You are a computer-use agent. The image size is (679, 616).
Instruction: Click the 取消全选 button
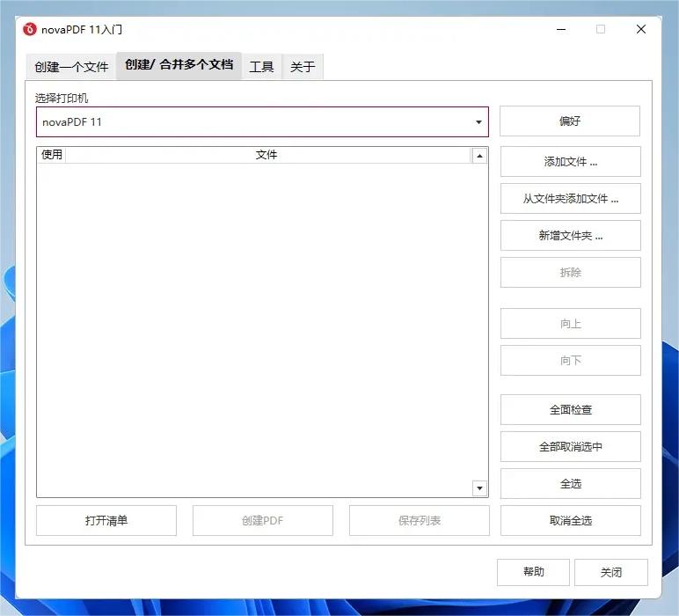pos(570,520)
